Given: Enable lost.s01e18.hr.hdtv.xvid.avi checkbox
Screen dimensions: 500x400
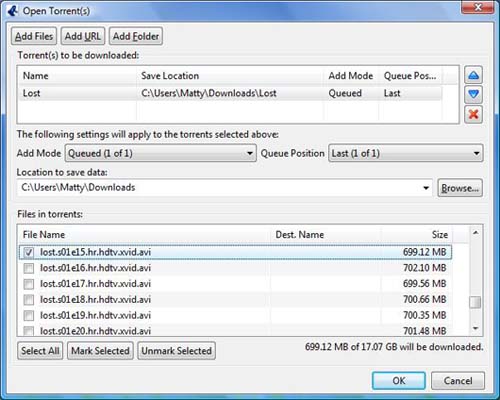Looking at the screenshot, I should point(29,300).
